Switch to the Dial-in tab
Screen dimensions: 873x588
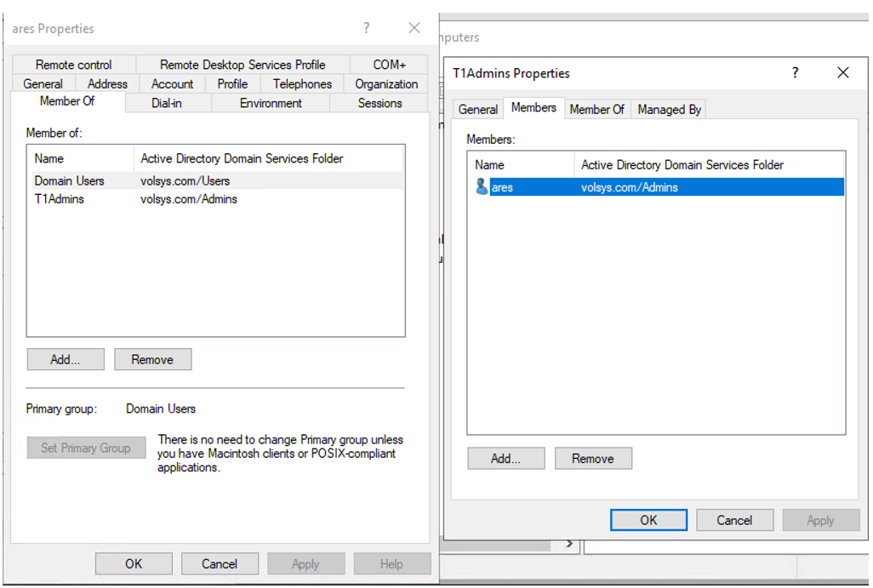tap(167, 103)
